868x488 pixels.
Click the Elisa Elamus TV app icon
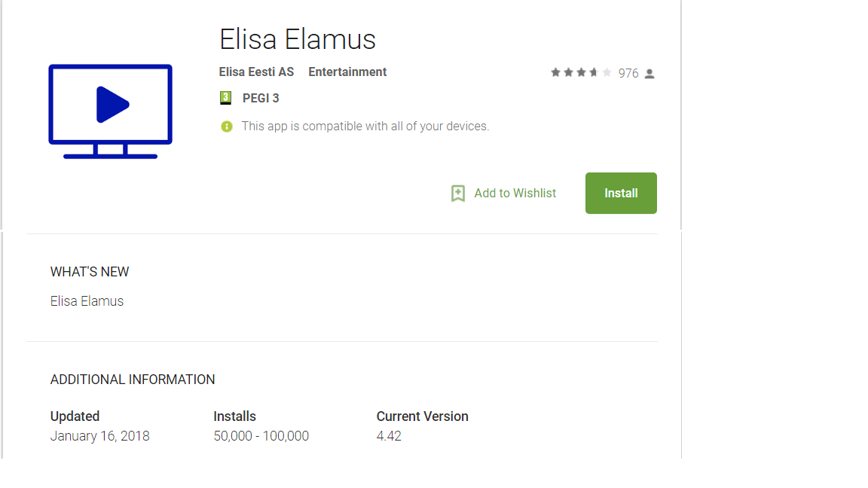[110, 111]
